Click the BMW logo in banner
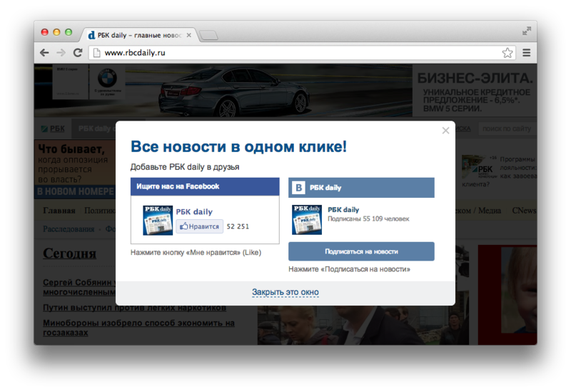571x392 pixels. pos(107,78)
